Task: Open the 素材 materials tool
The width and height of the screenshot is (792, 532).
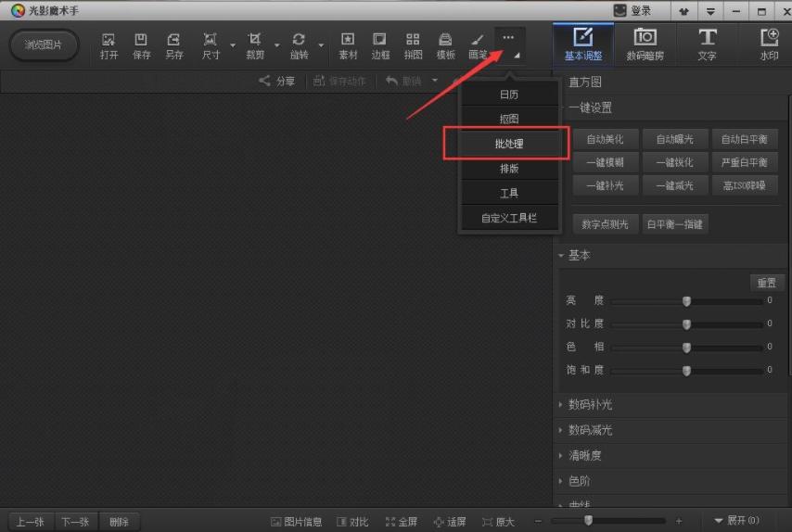Action: click(x=348, y=46)
